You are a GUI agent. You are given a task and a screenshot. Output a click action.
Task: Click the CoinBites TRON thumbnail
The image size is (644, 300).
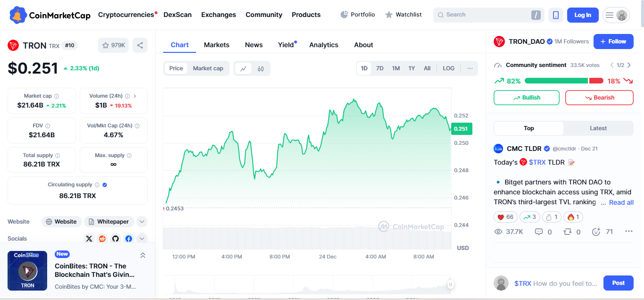[27, 271]
